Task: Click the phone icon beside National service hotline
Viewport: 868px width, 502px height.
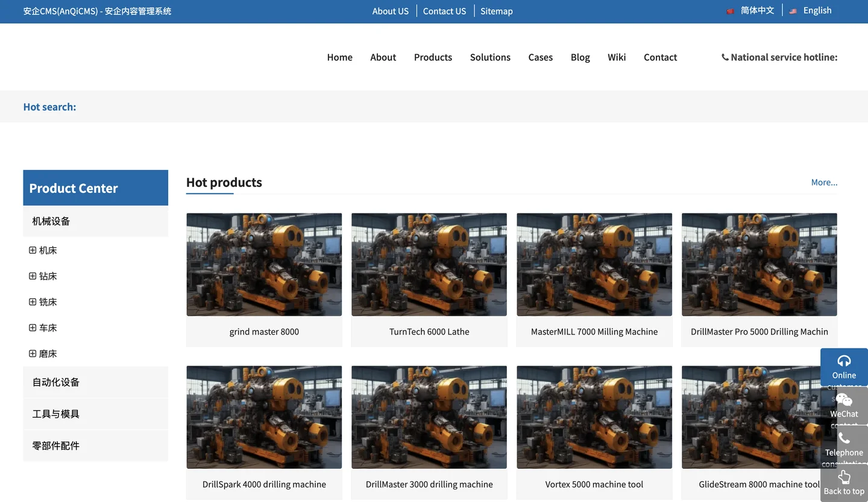Action: point(725,57)
